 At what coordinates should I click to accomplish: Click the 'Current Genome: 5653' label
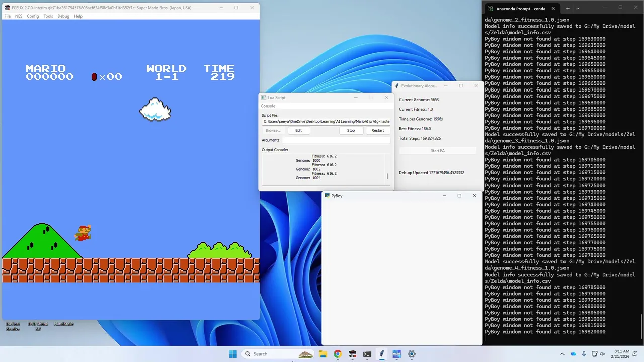419,100
